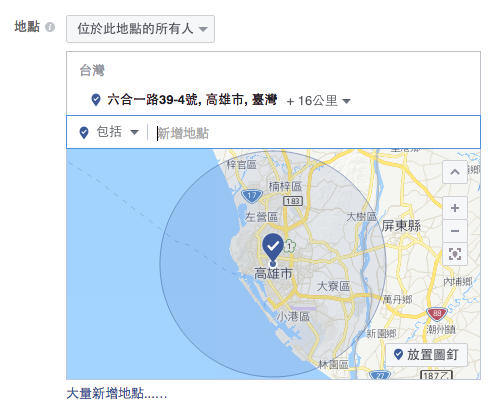Click the blue checkmark pin marker on map

273,248
